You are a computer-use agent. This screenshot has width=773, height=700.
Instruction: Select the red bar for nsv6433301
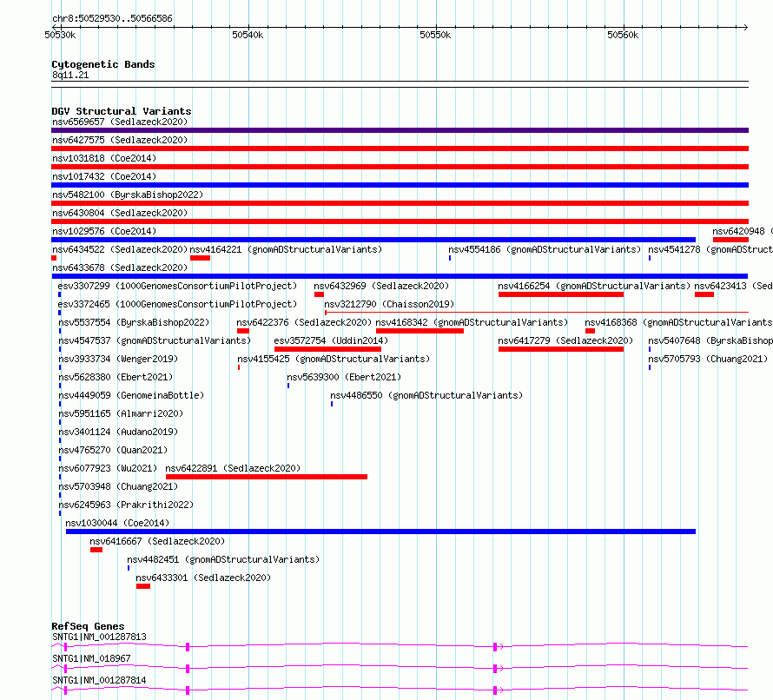pos(143,586)
